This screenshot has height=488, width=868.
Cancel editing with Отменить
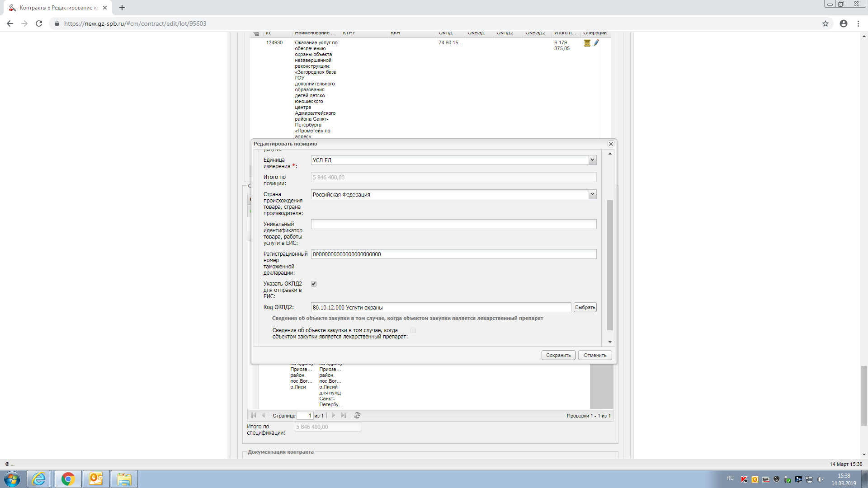coord(595,355)
